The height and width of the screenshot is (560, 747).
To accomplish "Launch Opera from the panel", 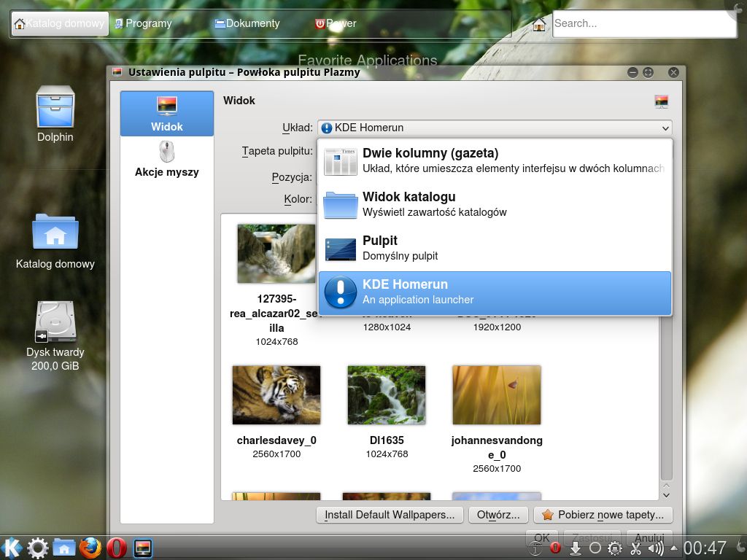I will pyautogui.click(x=116, y=548).
